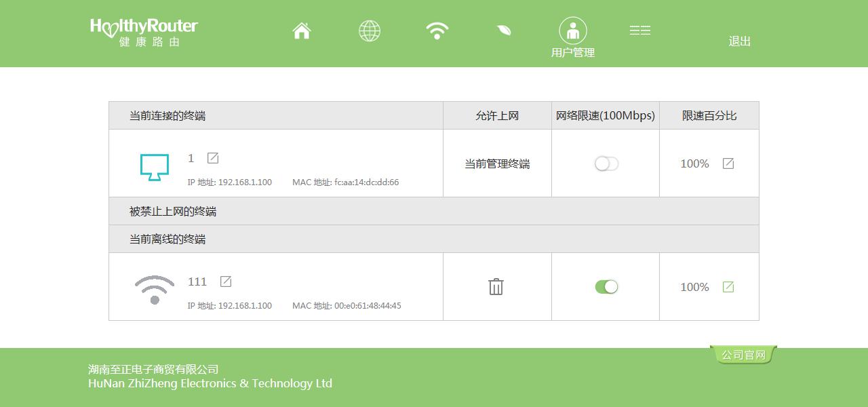Click the 当前连接的终端 section header
Screen dimensions: 868x407
(x=167, y=116)
